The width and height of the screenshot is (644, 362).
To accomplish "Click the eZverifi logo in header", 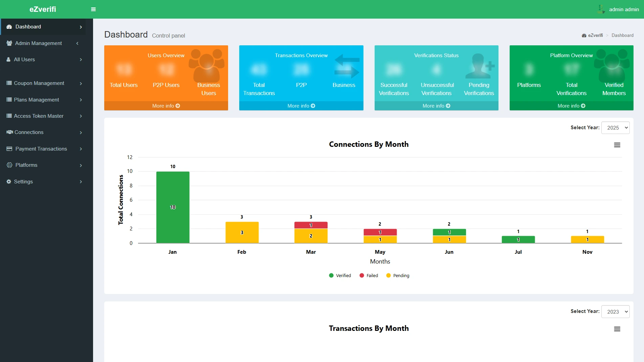I will (43, 9).
